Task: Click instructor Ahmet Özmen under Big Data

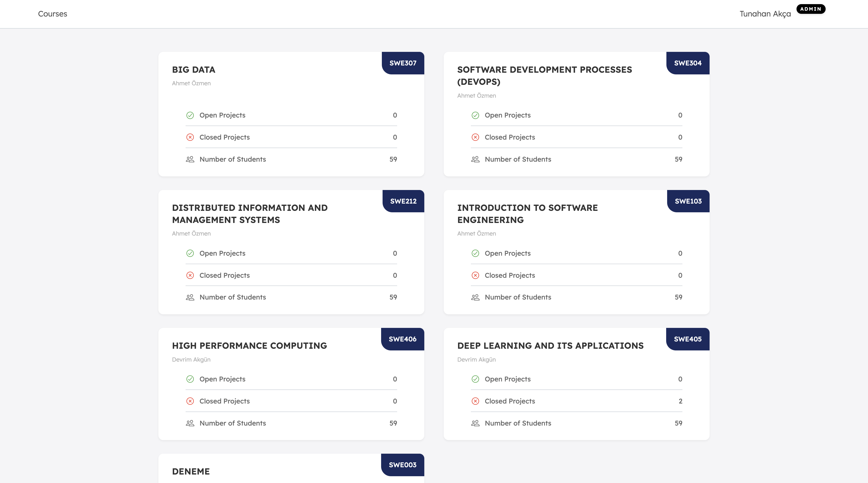Action: click(x=191, y=83)
